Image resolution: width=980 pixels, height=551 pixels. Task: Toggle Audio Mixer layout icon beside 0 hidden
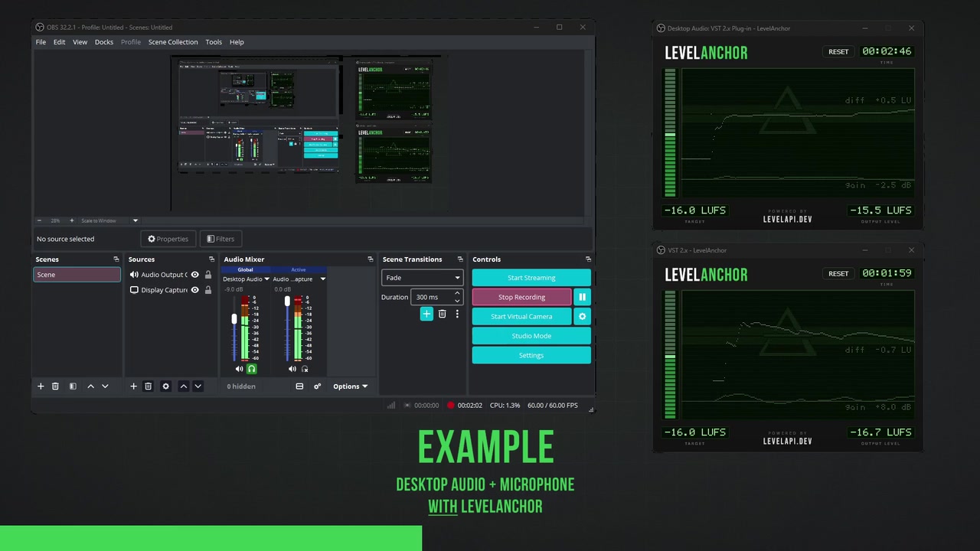pyautogui.click(x=299, y=386)
